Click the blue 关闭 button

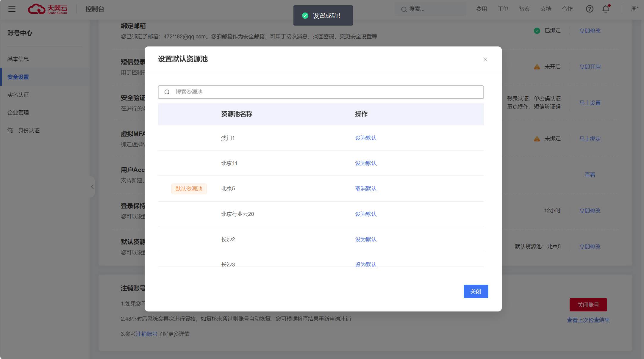click(476, 291)
